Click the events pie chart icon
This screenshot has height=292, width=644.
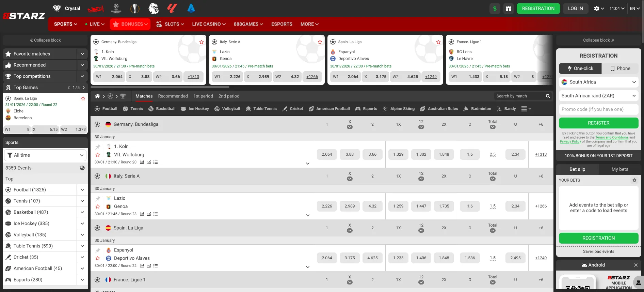coord(82,168)
